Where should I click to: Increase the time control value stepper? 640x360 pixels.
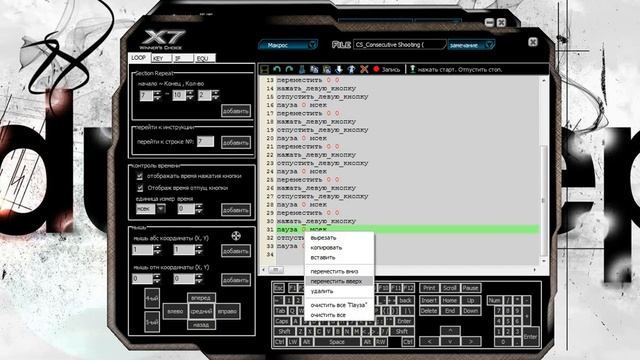coord(199,207)
